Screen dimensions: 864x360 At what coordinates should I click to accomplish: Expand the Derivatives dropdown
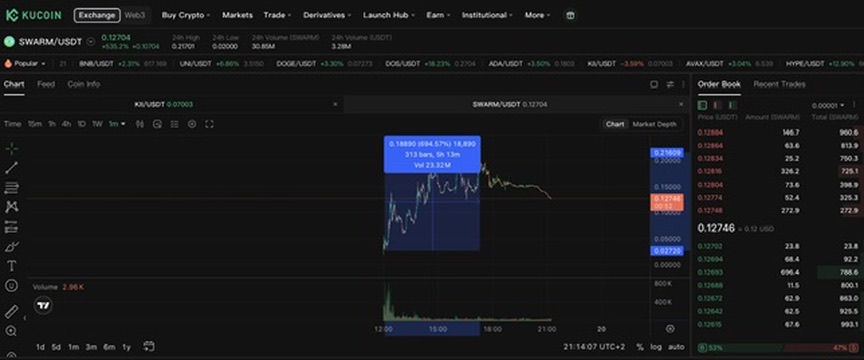[327, 15]
